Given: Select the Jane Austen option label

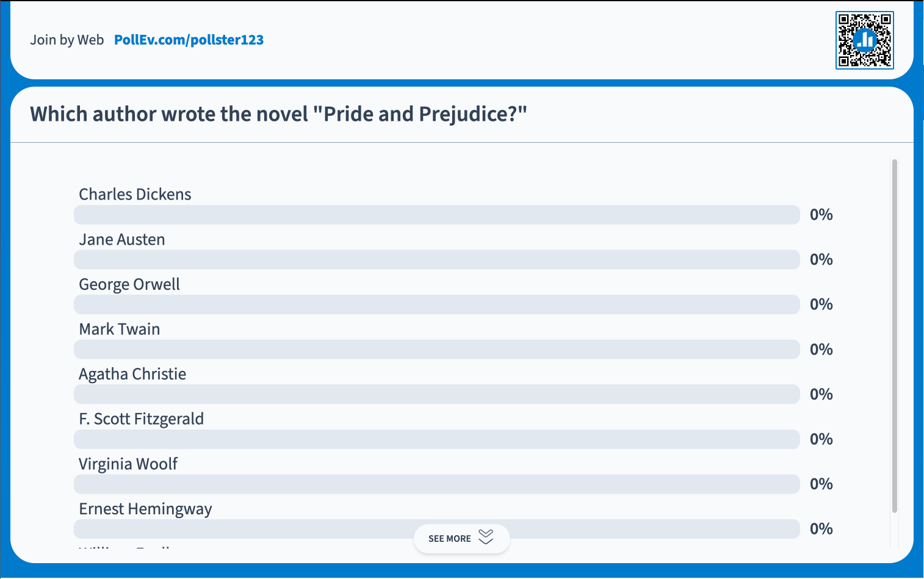Looking at the screenshot, I should 122,240.
